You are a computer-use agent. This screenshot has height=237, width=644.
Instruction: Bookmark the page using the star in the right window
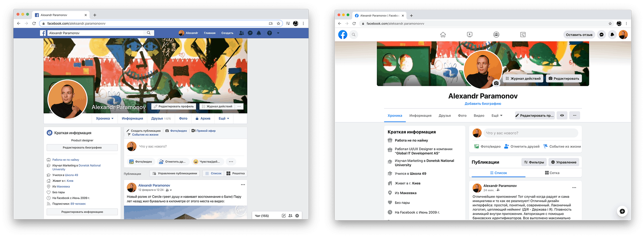point(610,24)
